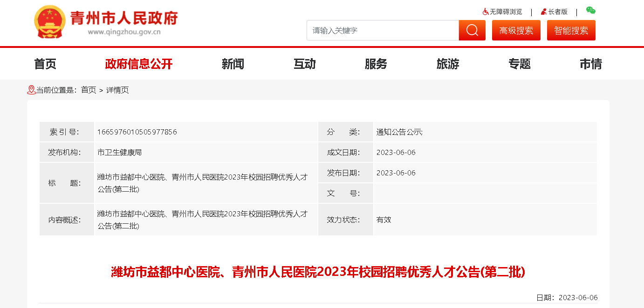Open the 专题 navigation item

point(520,64)
